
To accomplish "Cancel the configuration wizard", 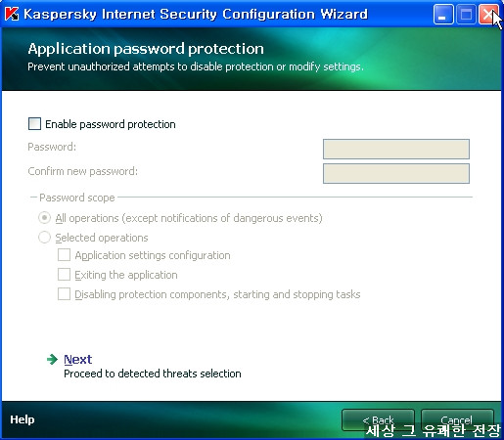I will point(457,420).
